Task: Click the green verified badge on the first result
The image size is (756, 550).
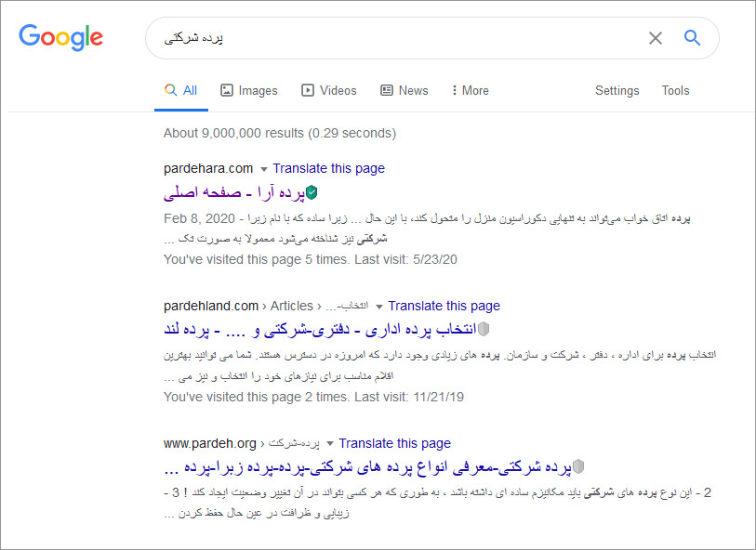Action: click(x=312, y=191)
